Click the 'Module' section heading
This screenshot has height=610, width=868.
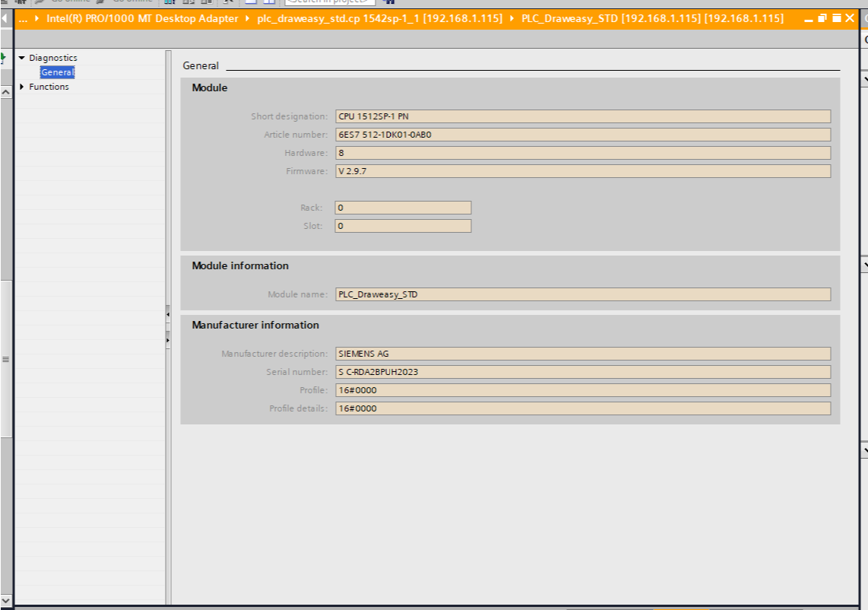[x=209, y=87]
